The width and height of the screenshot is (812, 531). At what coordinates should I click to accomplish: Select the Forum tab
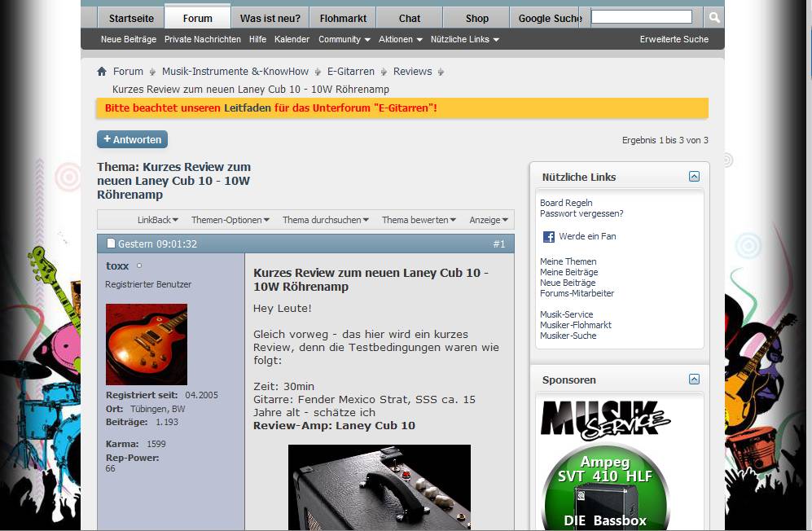click(x=197, y=17)
